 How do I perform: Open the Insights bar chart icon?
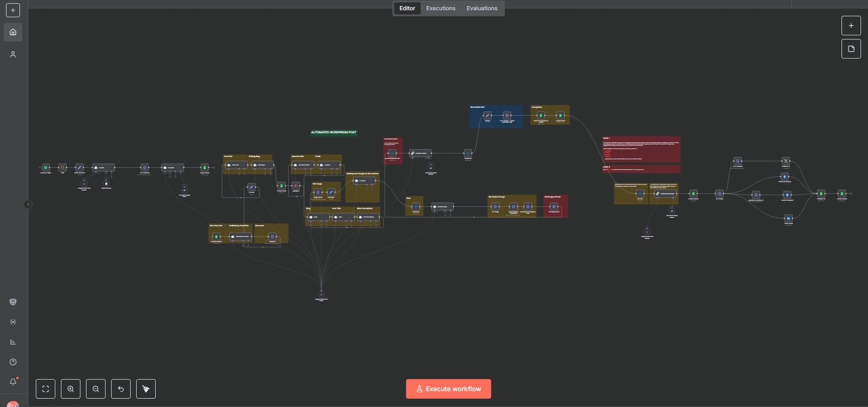pyautogui.click(x=13, y=342)
